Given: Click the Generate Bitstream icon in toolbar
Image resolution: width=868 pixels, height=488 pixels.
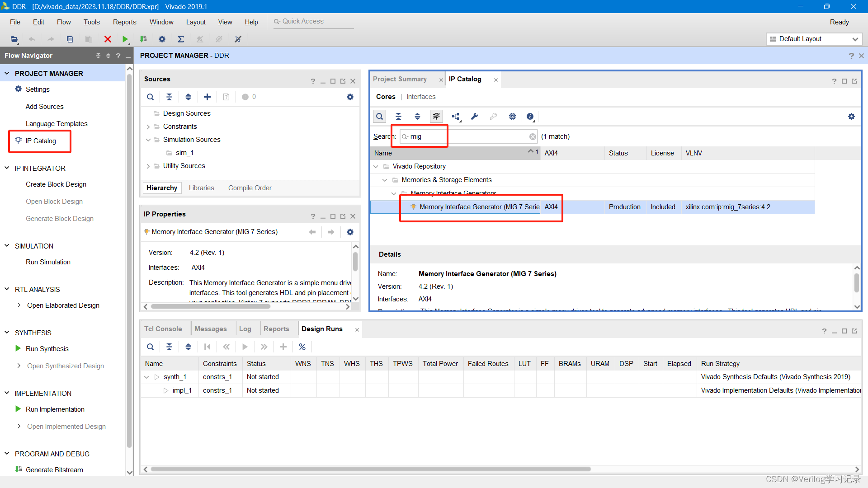Looking at the screenshot, I should pos(143,39).
